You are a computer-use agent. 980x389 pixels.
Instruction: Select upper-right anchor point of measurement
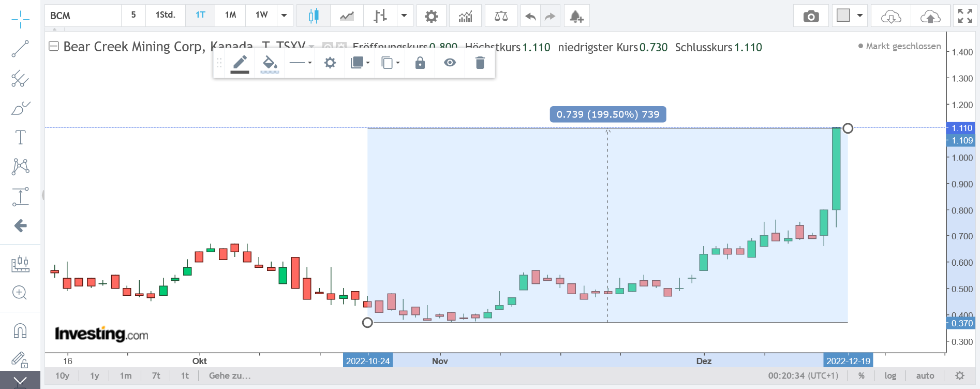pos(848,128)
